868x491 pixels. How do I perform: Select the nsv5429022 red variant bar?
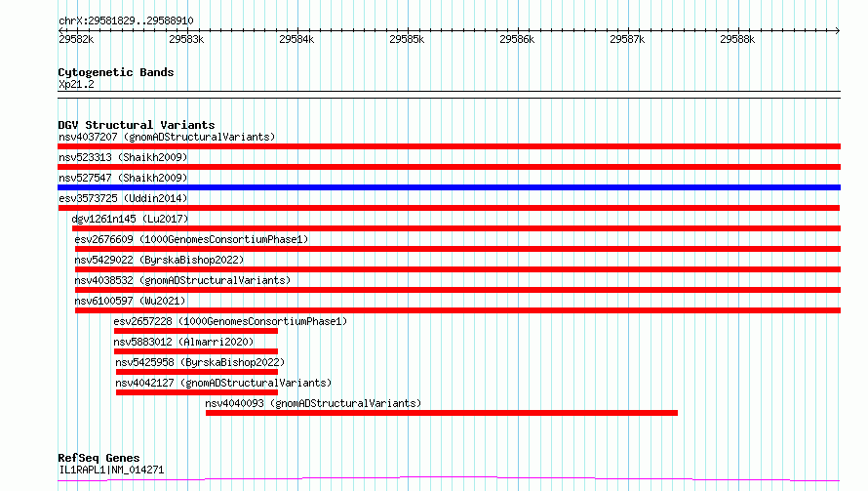(x=457, y=269)
